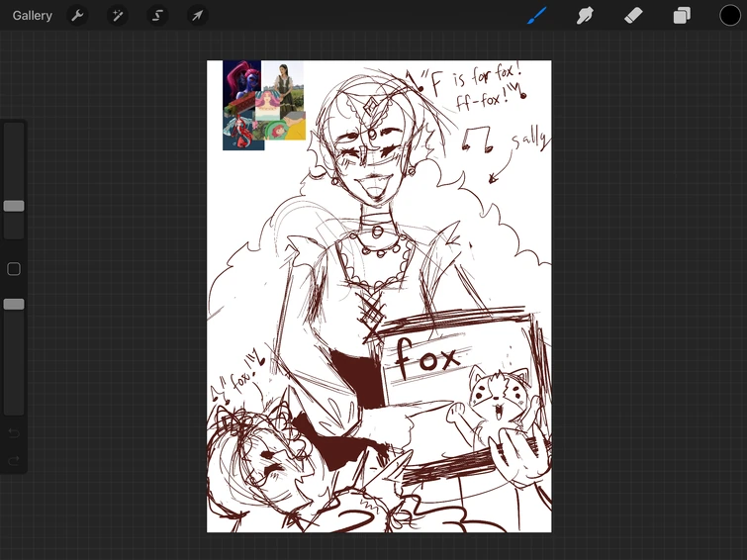The image size is (747, 560).
Task: Open the Actions wrench menu
Action: click(77, 16)
